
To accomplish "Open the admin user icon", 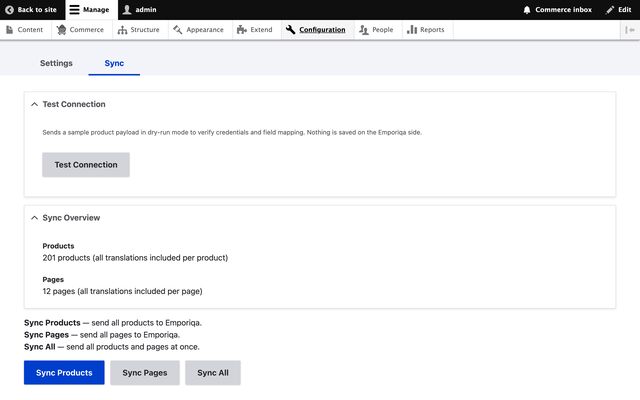I will pos(127,10).
